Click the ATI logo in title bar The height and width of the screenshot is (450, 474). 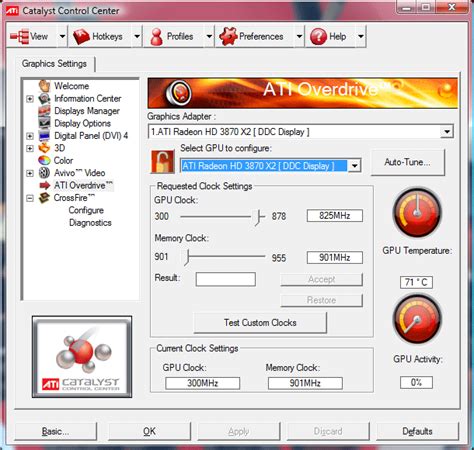point(12,11)
